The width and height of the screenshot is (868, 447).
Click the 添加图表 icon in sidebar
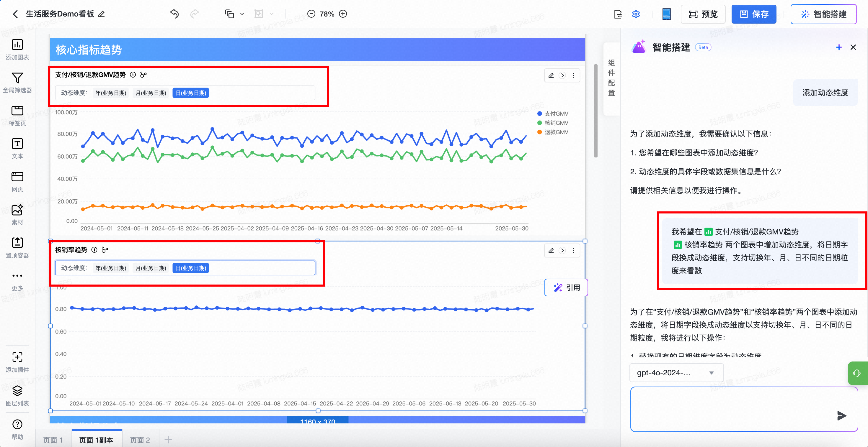point(17,45)
